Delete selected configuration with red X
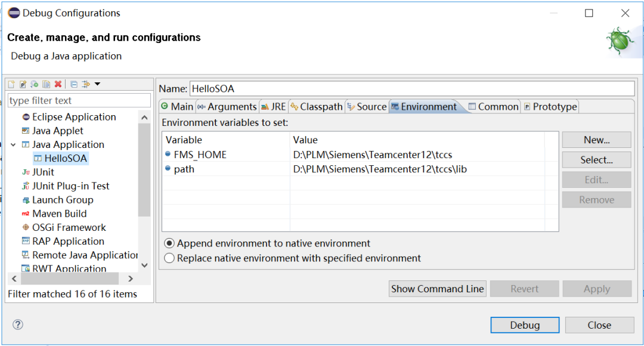 58,84
